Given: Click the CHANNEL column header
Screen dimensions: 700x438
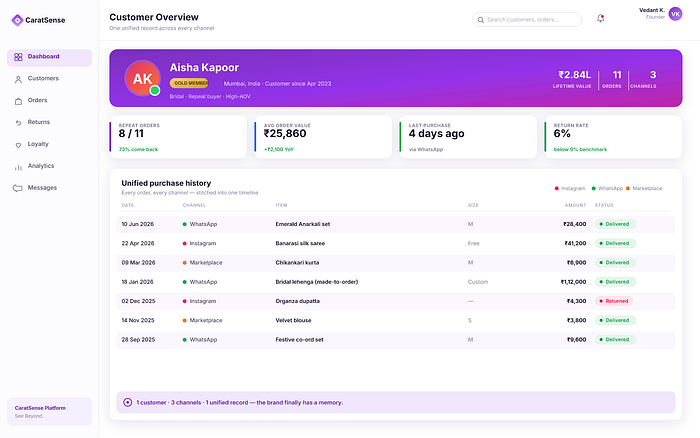Looking at the screenshot, I should pyautogui.click(x=194, y=205).
